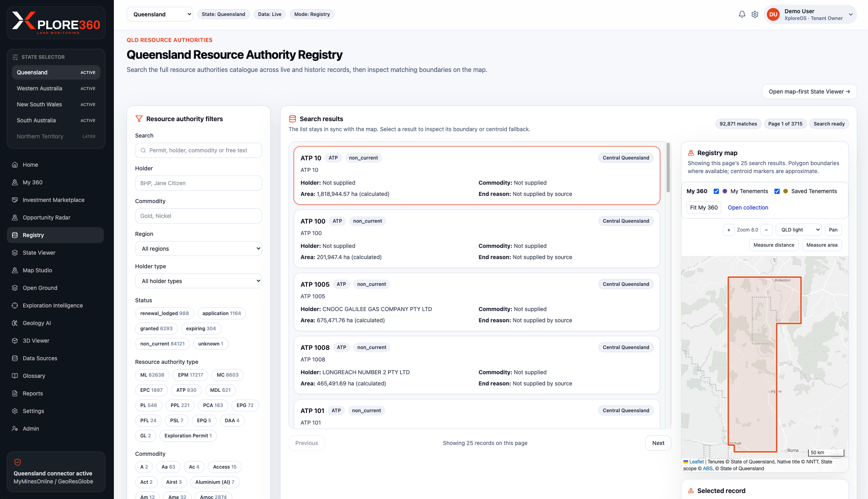Toggle the non_current 84121 status chip
The height and width of the screenshot is (499, 868).
click(x=162, y=344)
